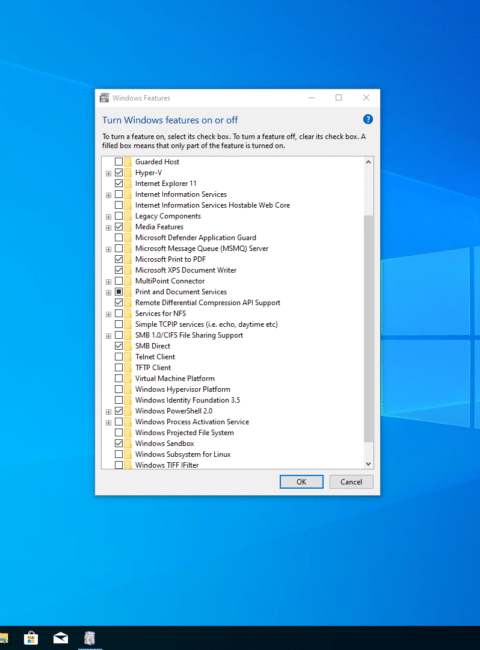The image size is (480, 650).
Task: Click the folder icon next to Hyper-V
Action: [128, 172]
